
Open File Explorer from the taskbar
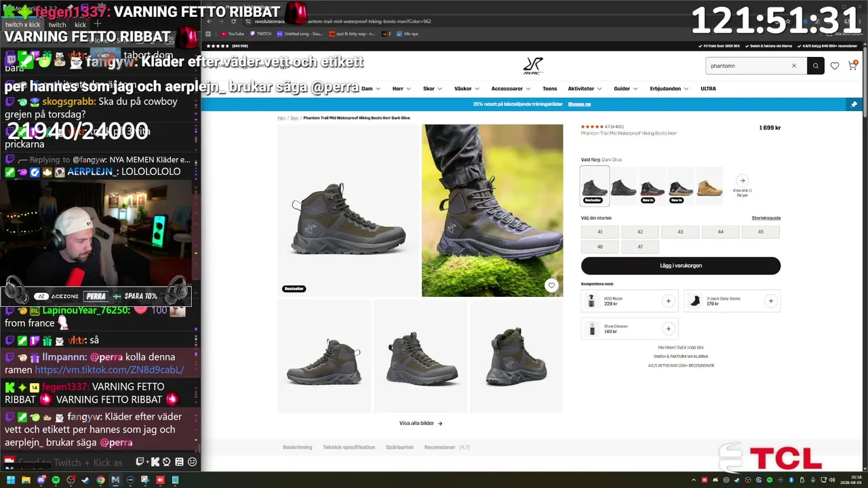[26, 480]
